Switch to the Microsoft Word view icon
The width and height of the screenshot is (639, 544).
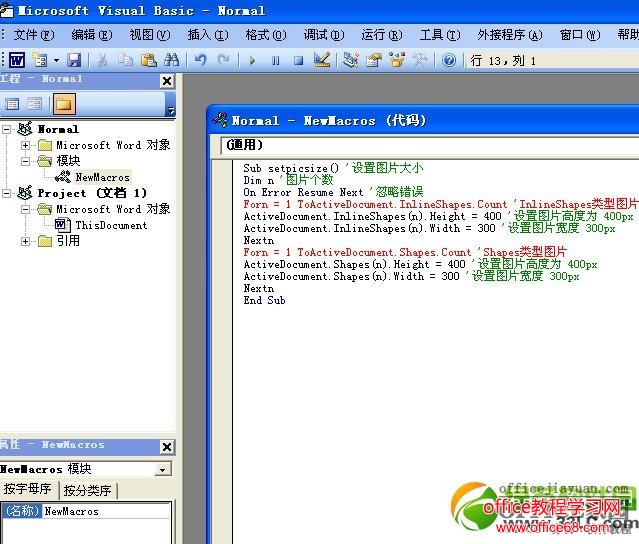[x=17, y=60]
